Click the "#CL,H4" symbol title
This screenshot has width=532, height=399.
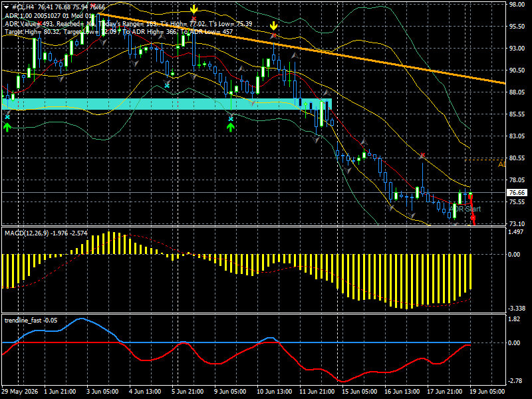[x=24, y=7]
